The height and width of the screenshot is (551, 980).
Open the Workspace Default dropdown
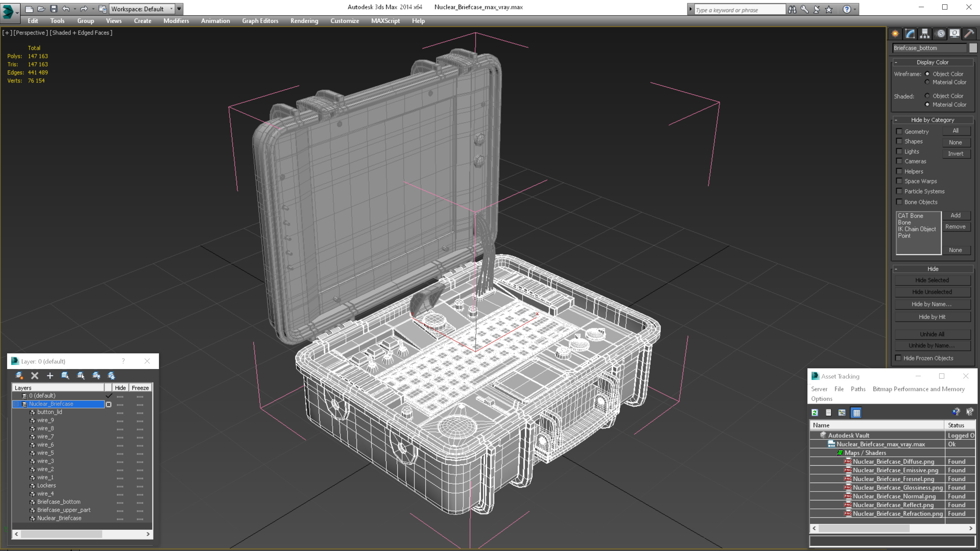142,9
